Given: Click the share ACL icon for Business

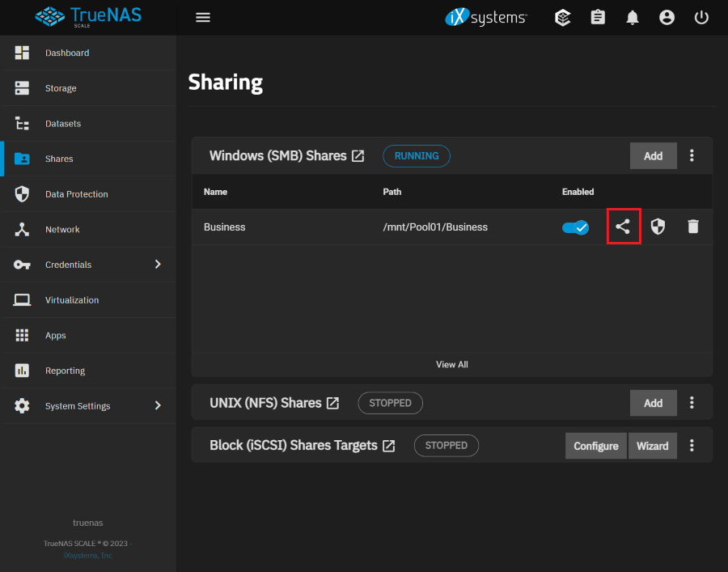Looking at the screenshot, I should [x=622, y=227].
